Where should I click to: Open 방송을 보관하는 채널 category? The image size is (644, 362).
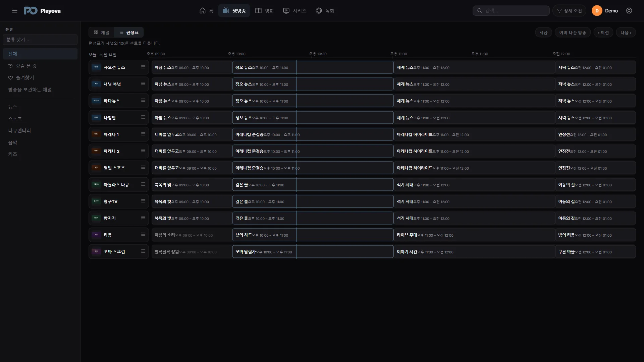pyautogui.click(x=40, y=89)
